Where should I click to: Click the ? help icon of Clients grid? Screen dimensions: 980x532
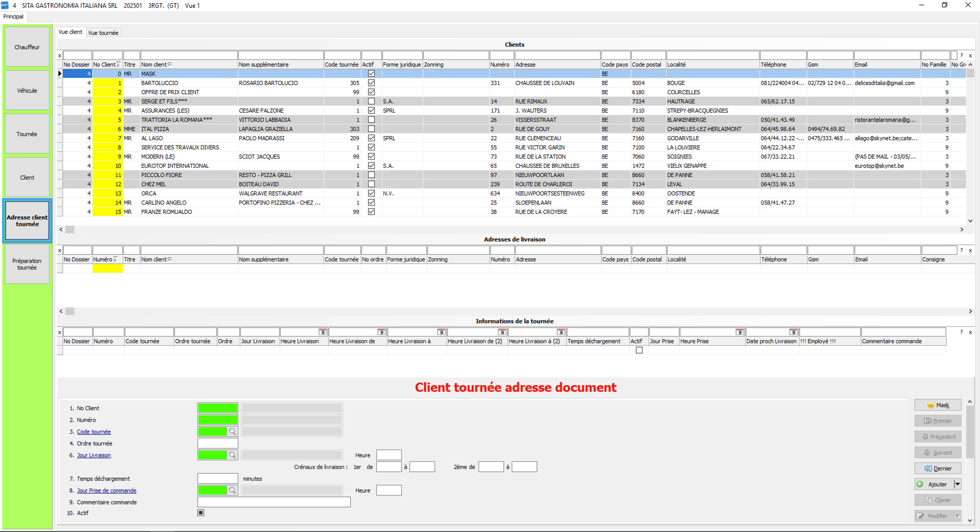962,55
